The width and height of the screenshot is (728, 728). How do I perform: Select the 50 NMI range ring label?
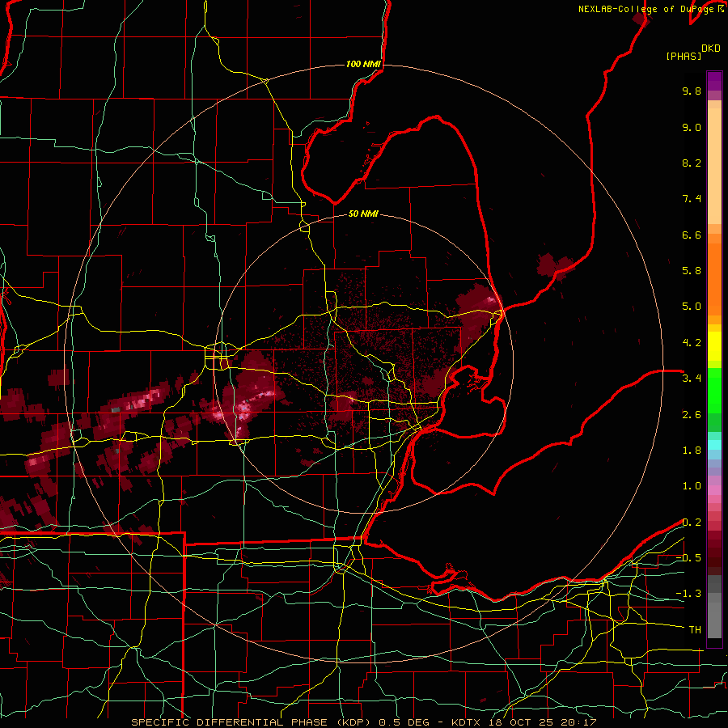tap(363, 214)
